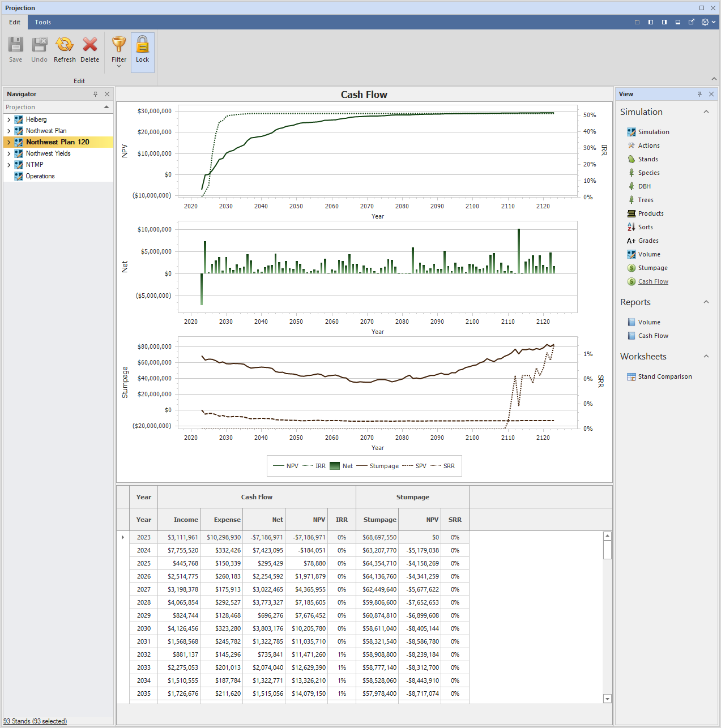Click the 2035 Stumpage cell $57,978,400
This screenshot has width=721, height=728.
(x=377, y=693)
